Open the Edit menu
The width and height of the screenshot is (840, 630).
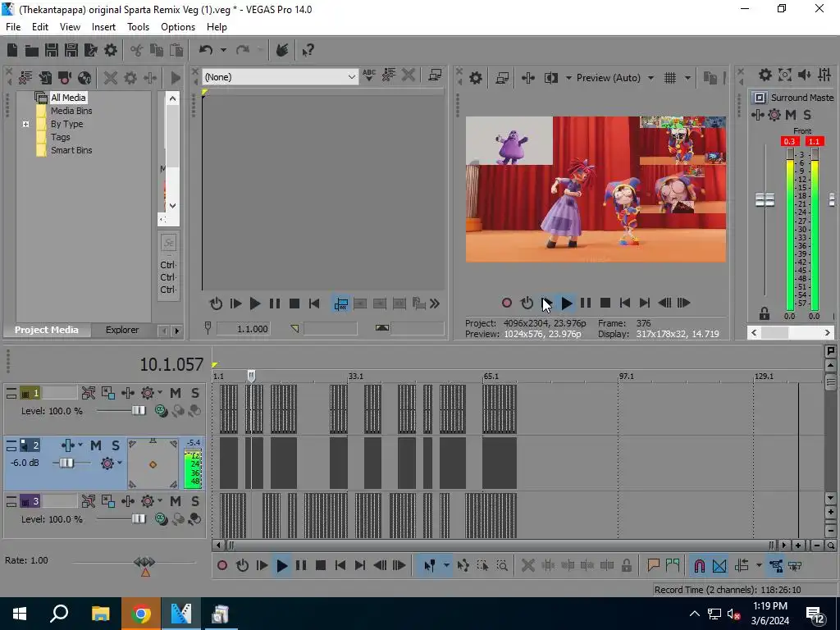(40, 27)
